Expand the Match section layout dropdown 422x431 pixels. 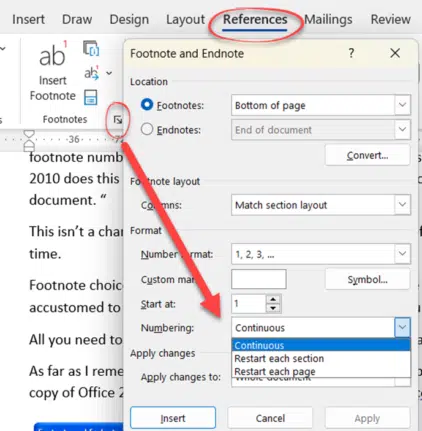pyautogui.click(x=402, y=204)
